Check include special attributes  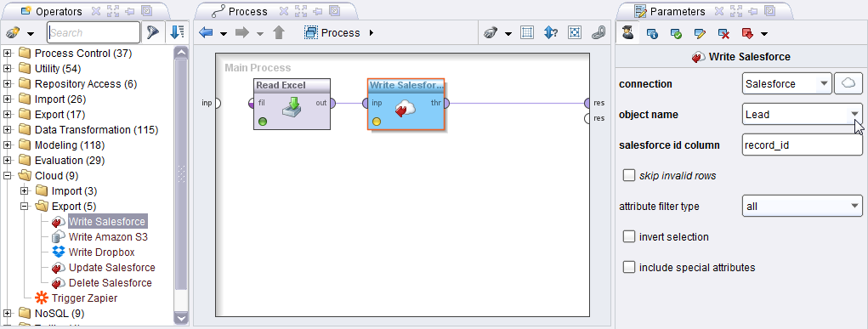click(629, 267)
